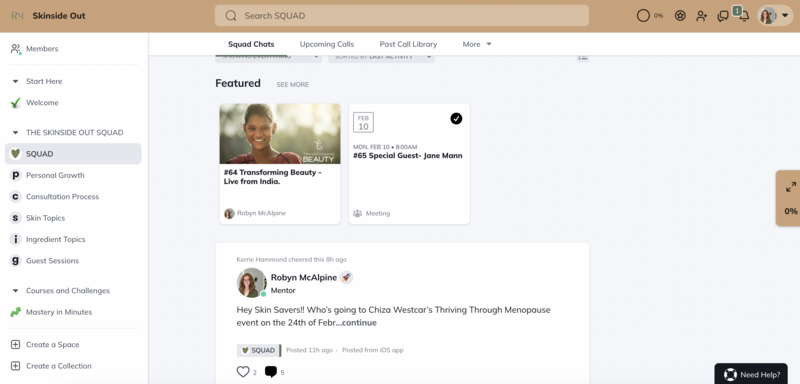800x384 pixels.
Task: Click the RM network logo
Action: [x=17, y=15]
